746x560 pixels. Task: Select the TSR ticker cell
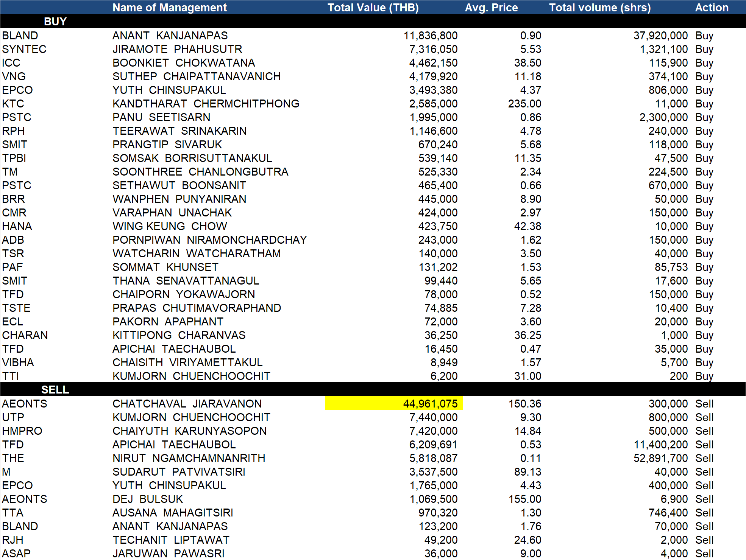(13, 254)
